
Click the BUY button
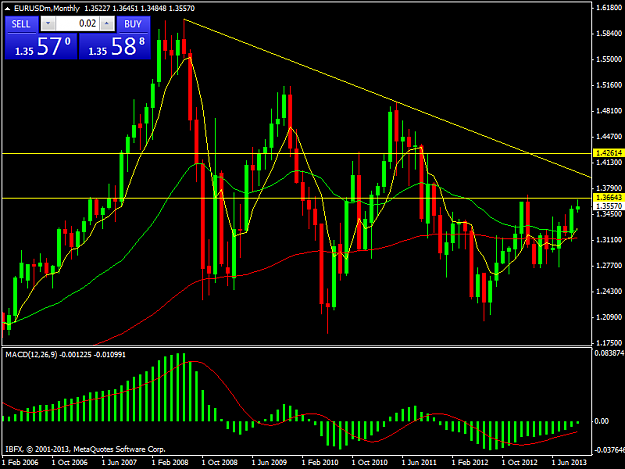point(134,24)
